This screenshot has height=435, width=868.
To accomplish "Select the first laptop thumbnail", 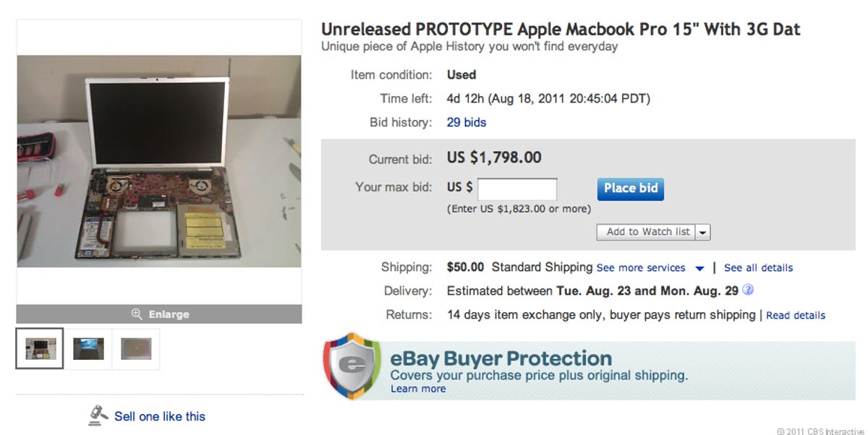I will [39, 349].
